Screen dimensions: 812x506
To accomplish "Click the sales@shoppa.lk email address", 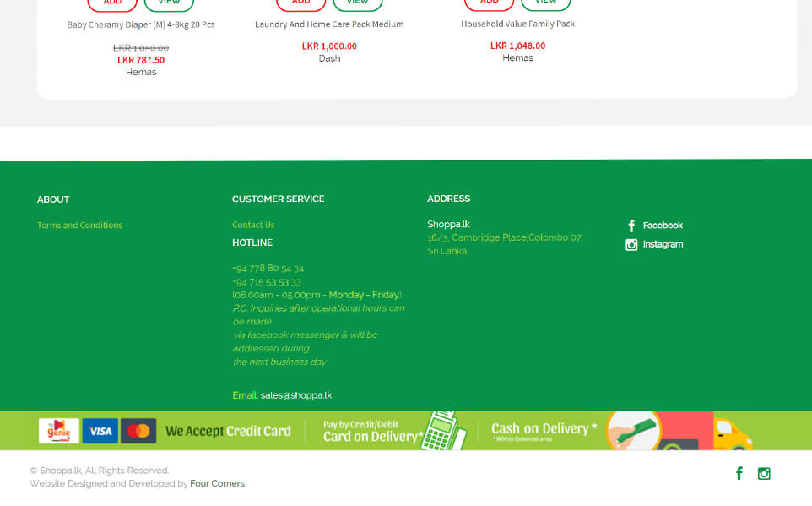I will tap(296, 395).
